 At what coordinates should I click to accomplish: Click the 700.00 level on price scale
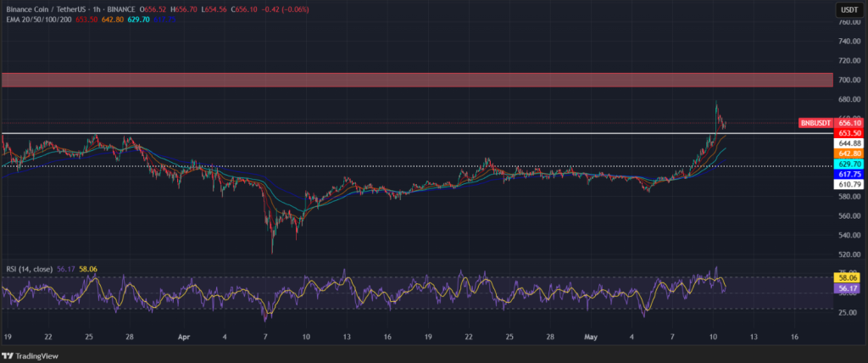850,80
